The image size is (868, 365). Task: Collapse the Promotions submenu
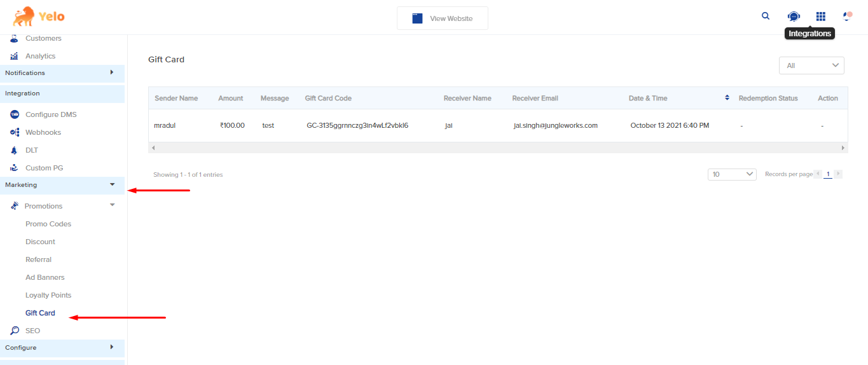[x=112, y=205]
